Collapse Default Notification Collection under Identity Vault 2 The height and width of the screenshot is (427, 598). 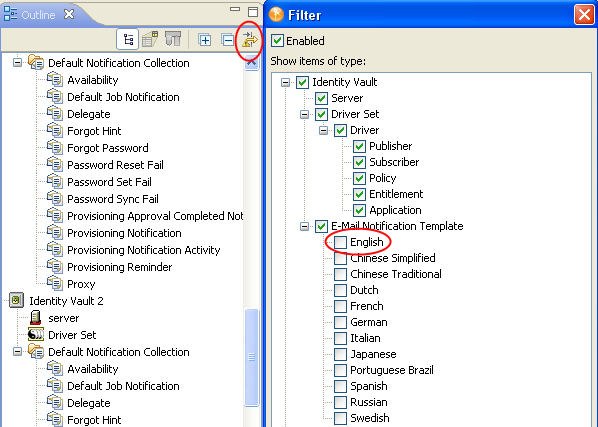tap(18, 351)
